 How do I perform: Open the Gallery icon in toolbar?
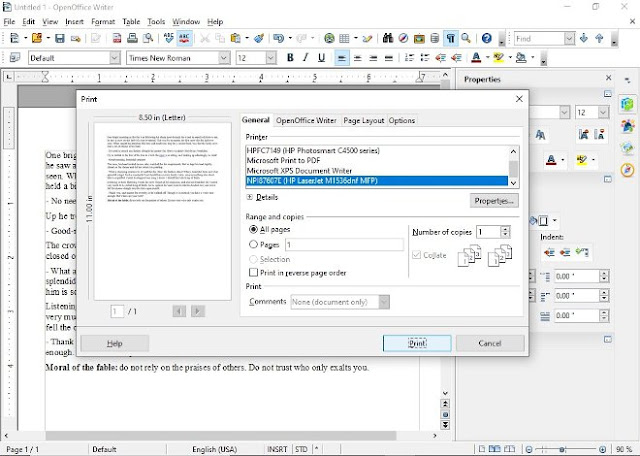[x=419, y=39]
